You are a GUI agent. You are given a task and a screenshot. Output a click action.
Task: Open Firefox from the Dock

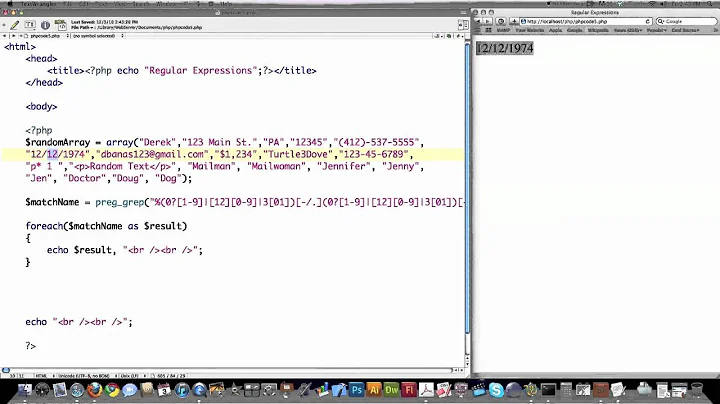tap(95, 390)
